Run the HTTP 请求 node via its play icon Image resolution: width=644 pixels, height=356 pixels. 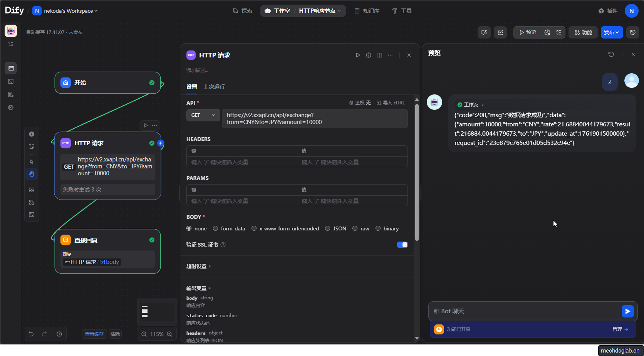click(x=146, y=125)
